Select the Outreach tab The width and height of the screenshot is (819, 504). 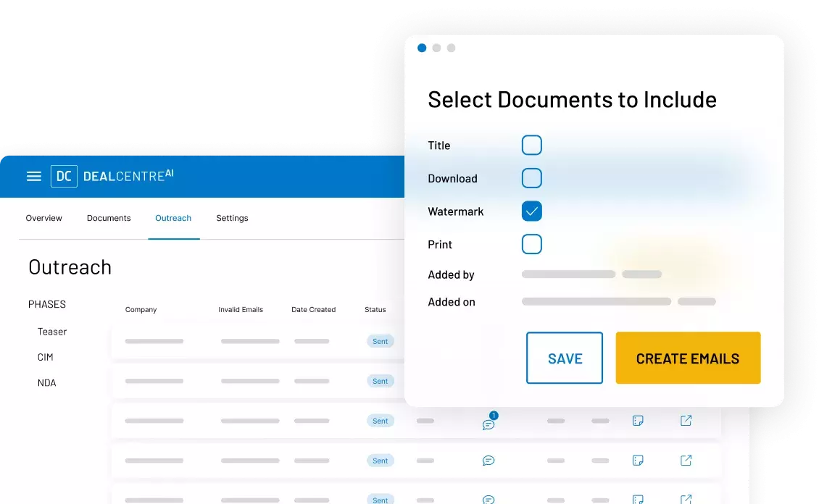(173, 218)
